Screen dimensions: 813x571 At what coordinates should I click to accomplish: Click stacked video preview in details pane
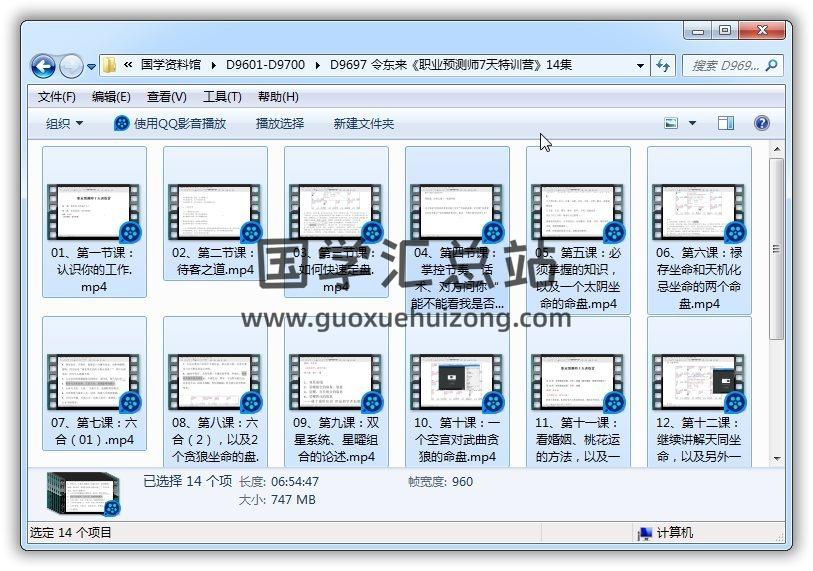(x=83, y=494)
